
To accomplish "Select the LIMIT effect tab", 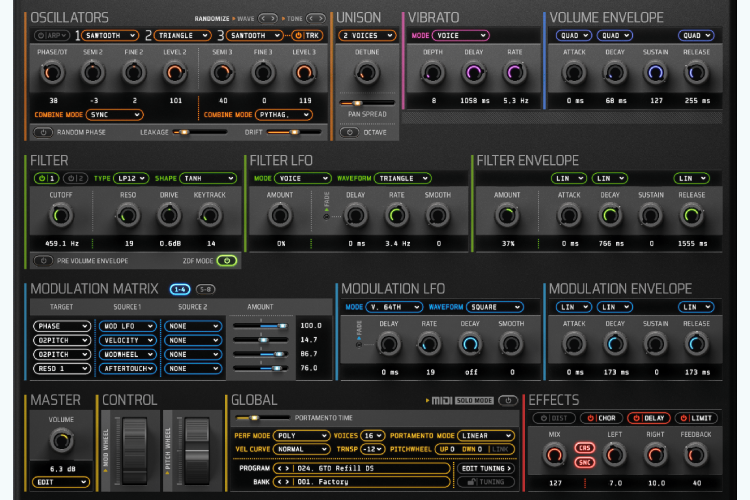I will (x=696, y=418).
